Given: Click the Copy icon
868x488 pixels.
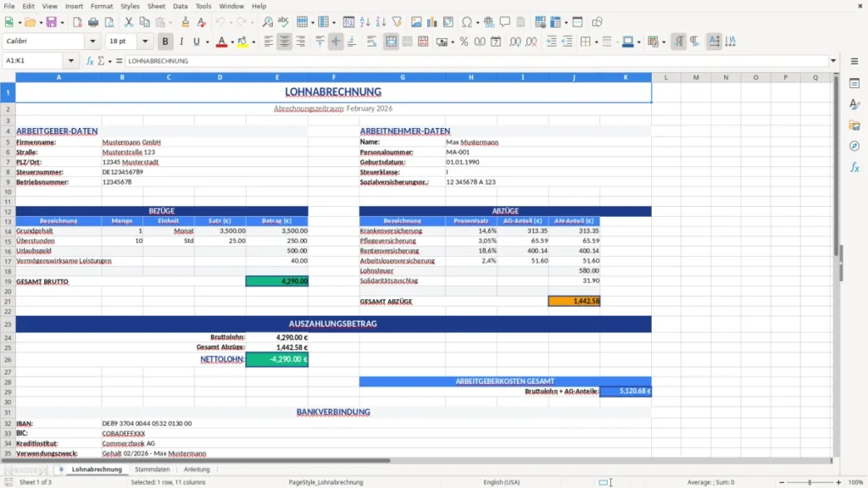Looking at the screenshot, I should [x=144, y=22].
